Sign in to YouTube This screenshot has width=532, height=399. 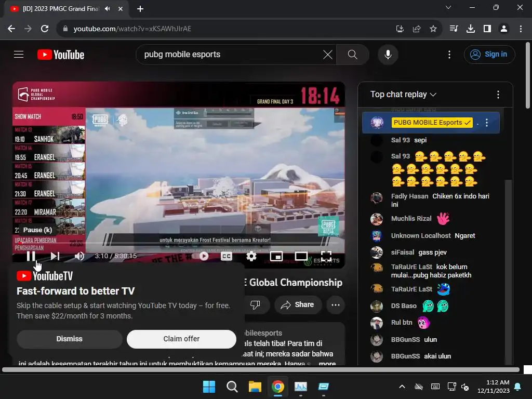[x=489, y=54]
